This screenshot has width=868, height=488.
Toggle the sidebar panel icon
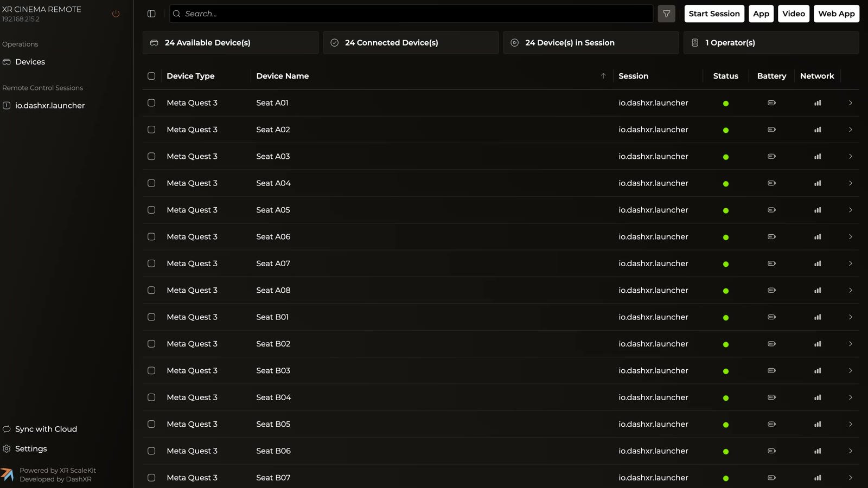pos(151,14)
